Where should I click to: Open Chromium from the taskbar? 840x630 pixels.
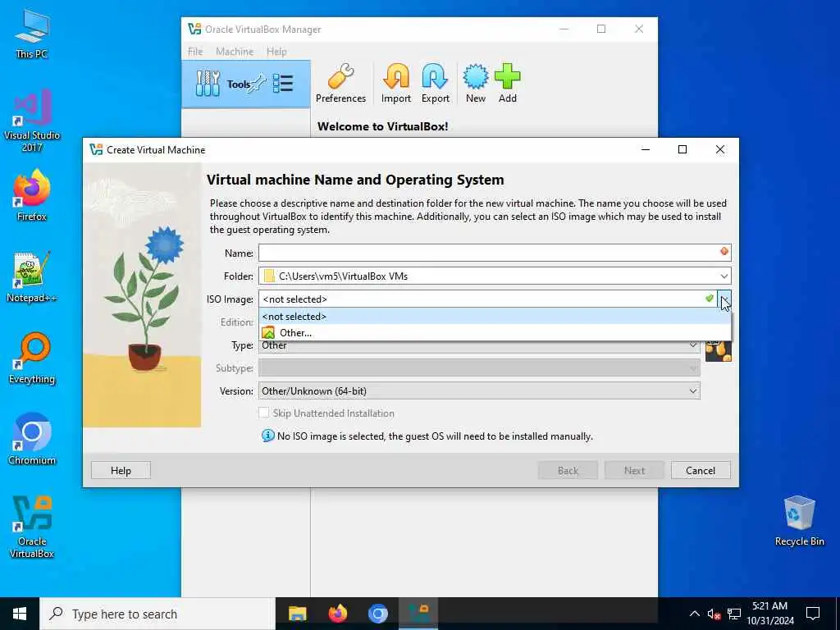pyautogui.click(x=377, y=614)
